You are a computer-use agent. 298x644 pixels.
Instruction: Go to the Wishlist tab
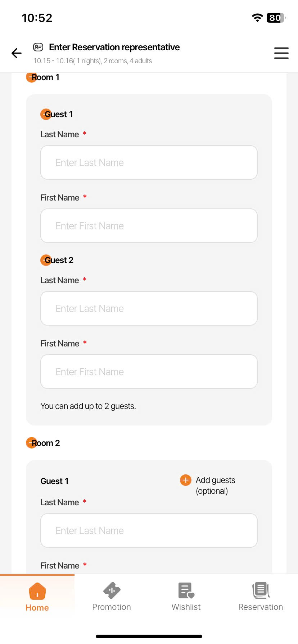tap(186, 597)
